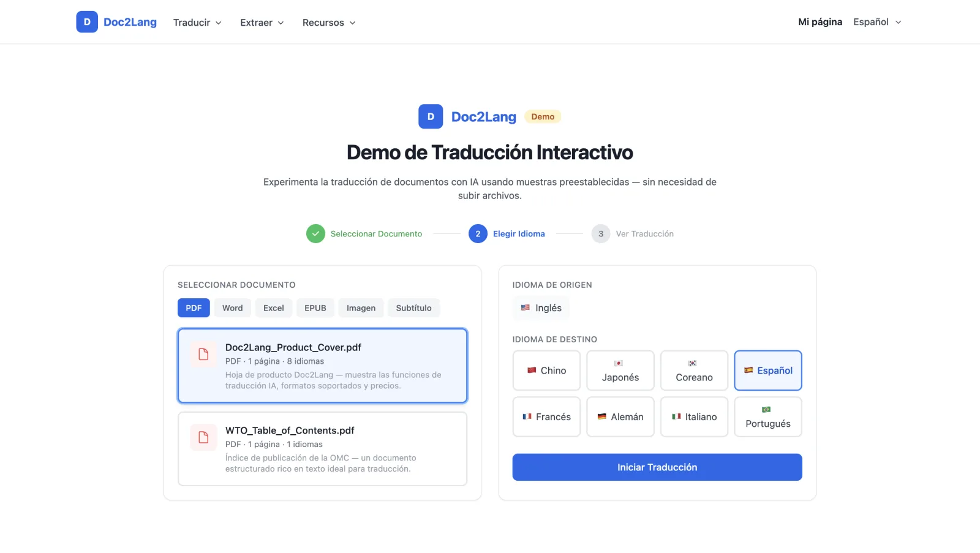The width and height of the screenshot is (980, 553).
Task: Select the WTO_Table_of_Contents.pdf document card
Action: (323, 449)
